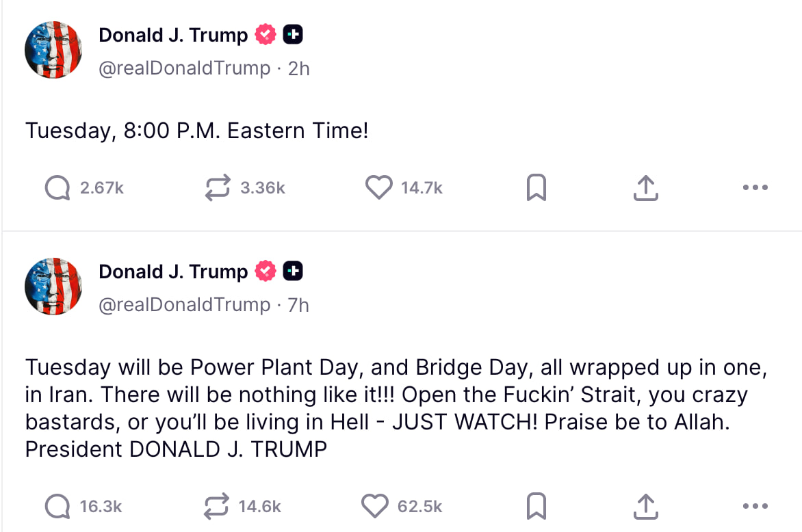Open the Tuesday 8:00 P.M. post text
802x532 pixels.
197,131
